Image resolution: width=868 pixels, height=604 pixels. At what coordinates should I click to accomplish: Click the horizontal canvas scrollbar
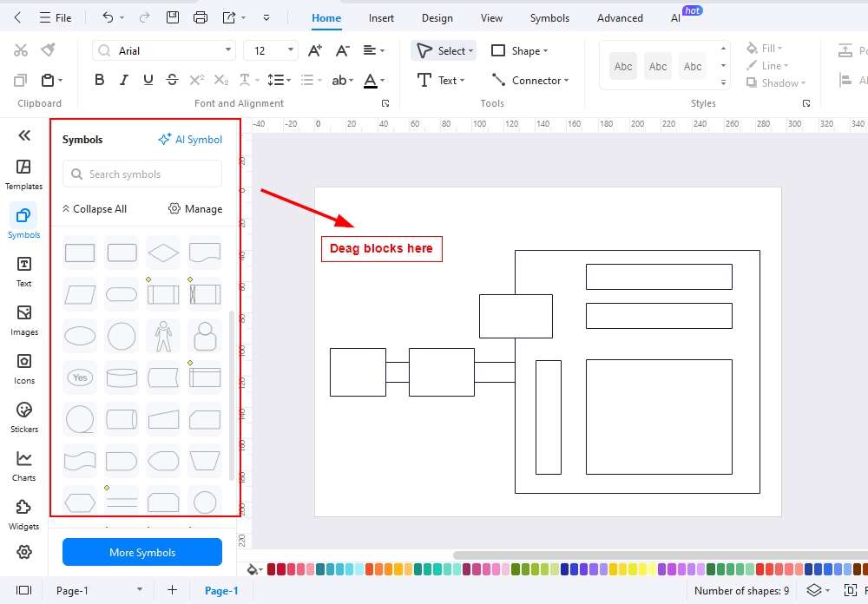tap(660, 555)
